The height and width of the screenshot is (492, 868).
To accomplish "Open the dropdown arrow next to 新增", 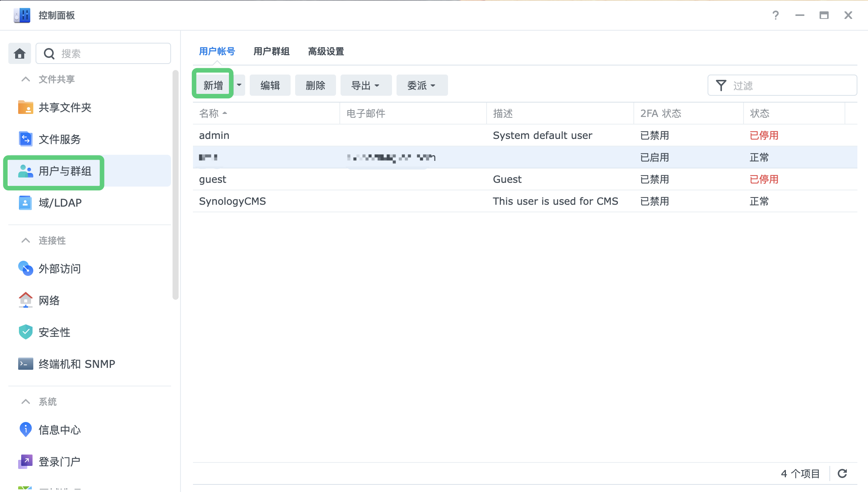I will (x=239, y=85).
